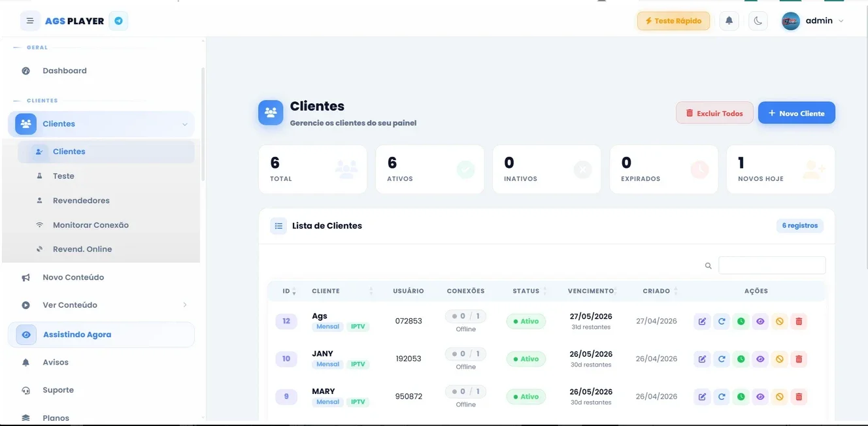Delete client JANY with trash icon

pos(799,359)
